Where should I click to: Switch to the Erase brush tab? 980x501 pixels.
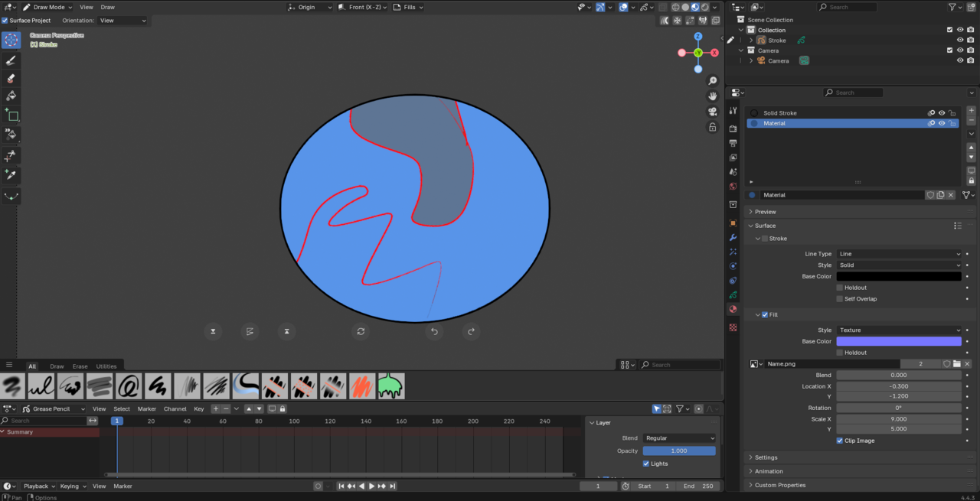(x=80, y=366)
